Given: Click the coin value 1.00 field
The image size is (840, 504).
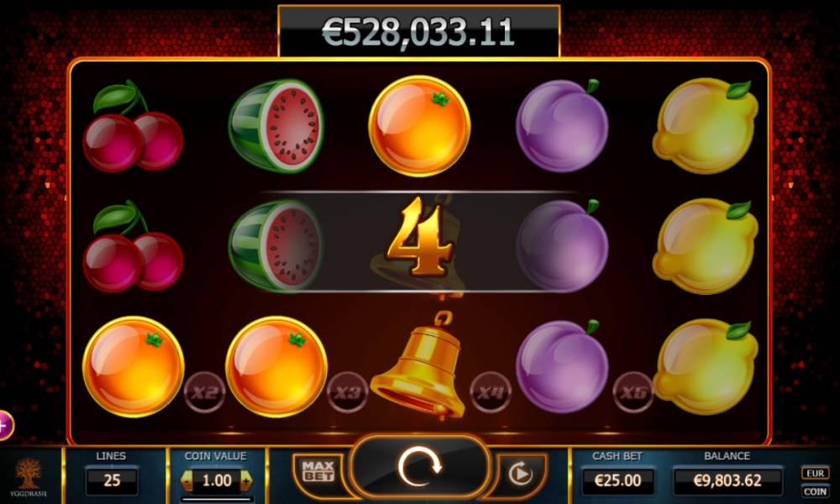Looking at the screenshot, I should click(217, 480).
